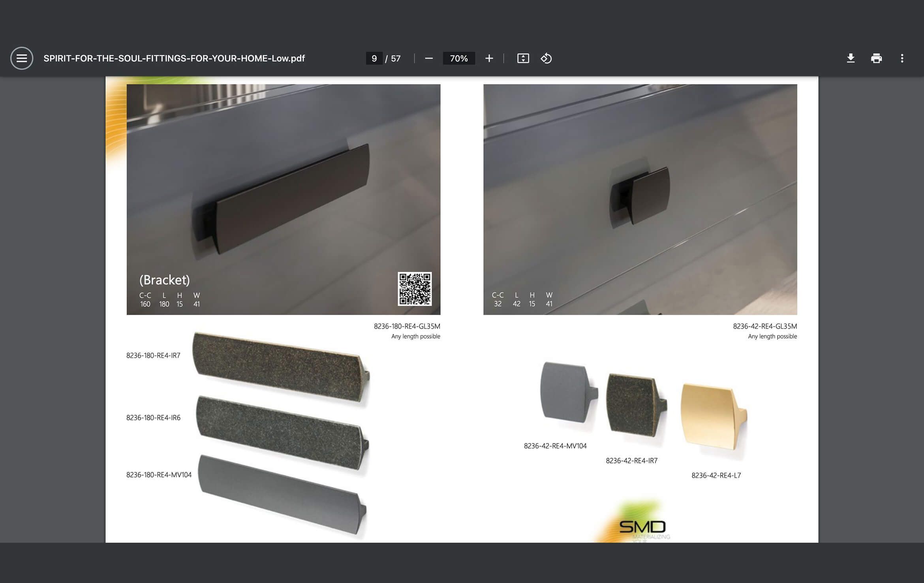Expand print options via the printer icon
924x583 pixels.
point(876,58)
